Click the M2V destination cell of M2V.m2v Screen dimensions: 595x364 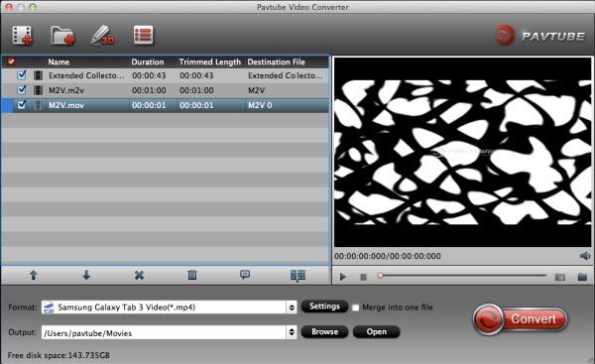click(256, 90)
